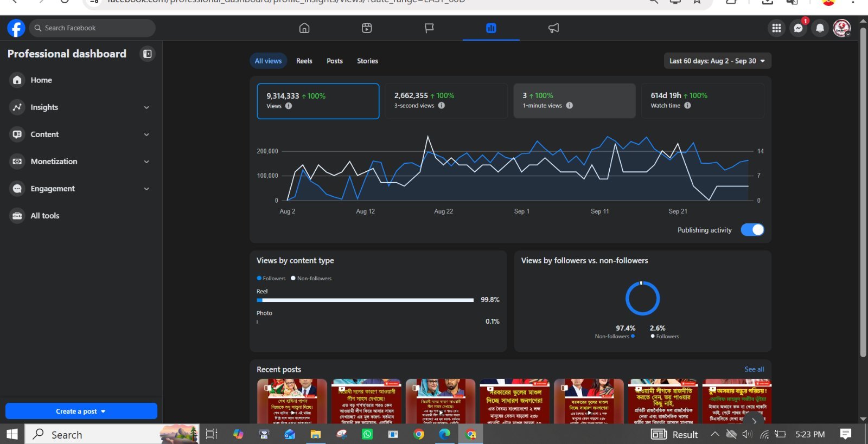868x444 pixels.
Task: Open the Create a post dropdown
Action: 81,411
